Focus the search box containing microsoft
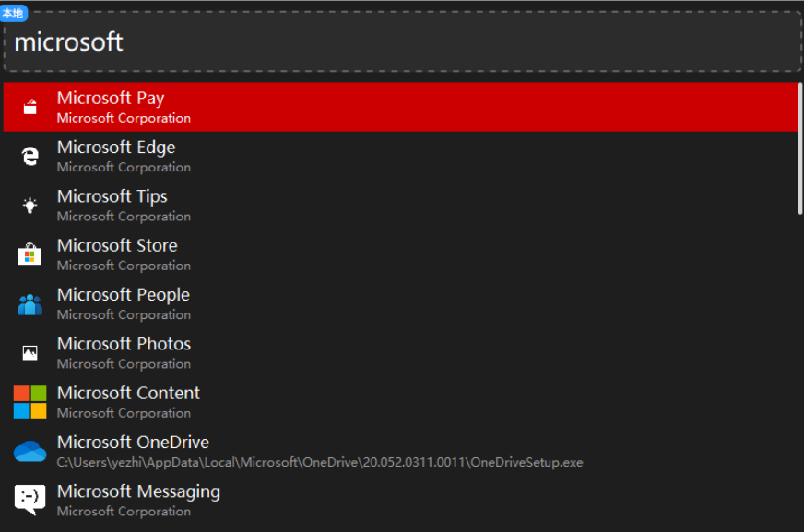The image size is (804, 532). click(x=403, y=41)
